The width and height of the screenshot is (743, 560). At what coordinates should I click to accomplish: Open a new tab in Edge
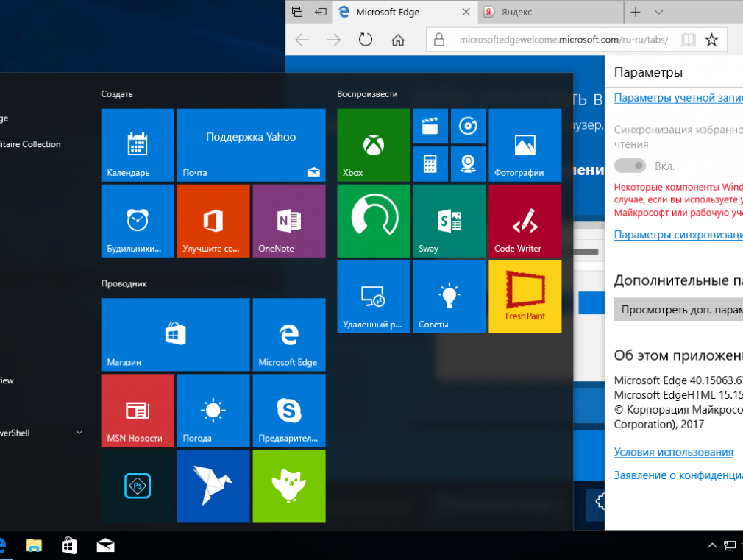pyautogui.click(x=636, y=13)
